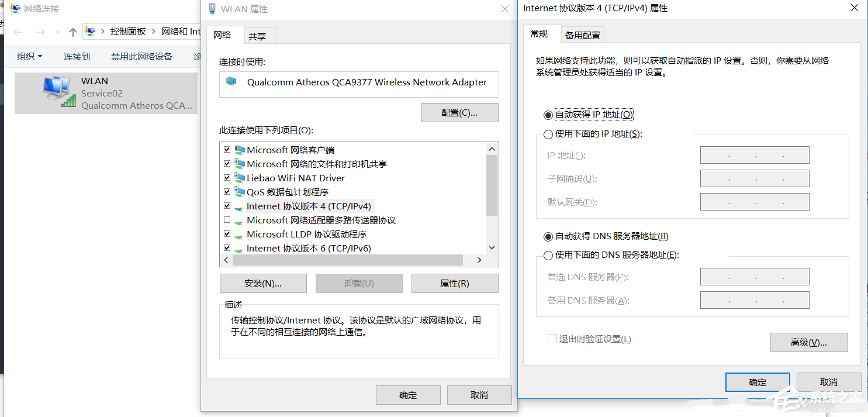Click the 高级(V)... button

pos(809,343)
